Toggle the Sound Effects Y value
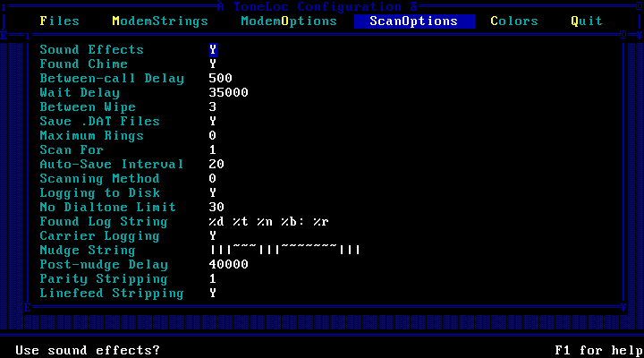The image size is (644, 358). [x=213, y=50]
